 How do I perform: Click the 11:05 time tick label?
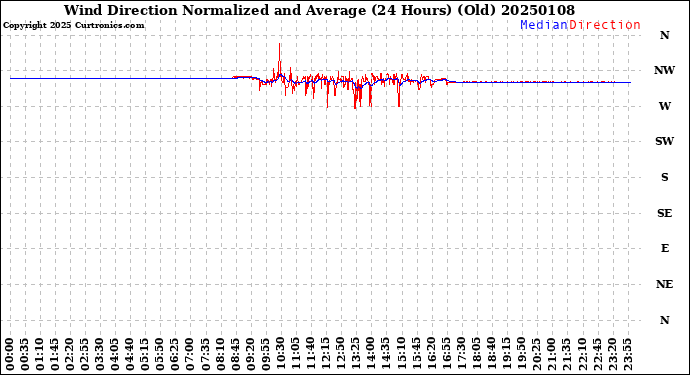coord(296,354)
